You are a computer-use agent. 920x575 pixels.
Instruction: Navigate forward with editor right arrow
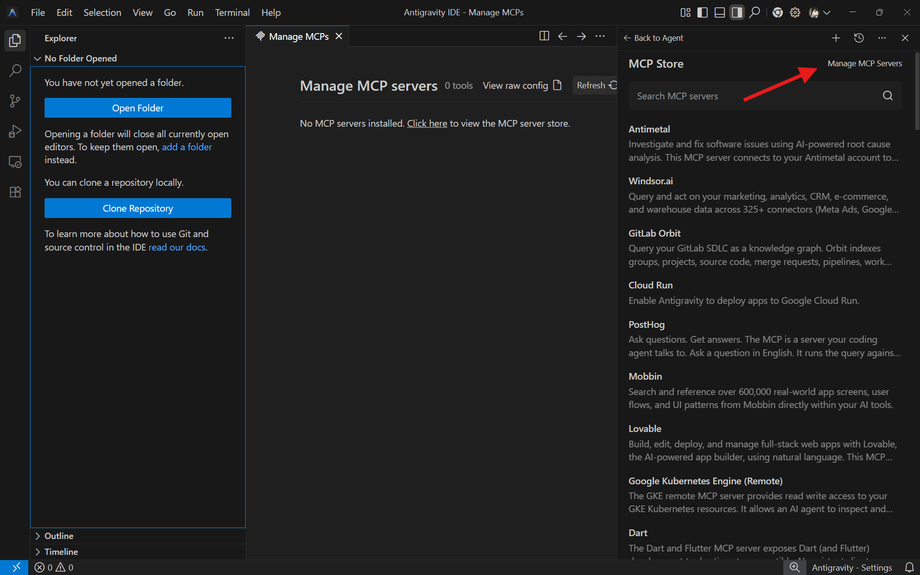(581, 36)
